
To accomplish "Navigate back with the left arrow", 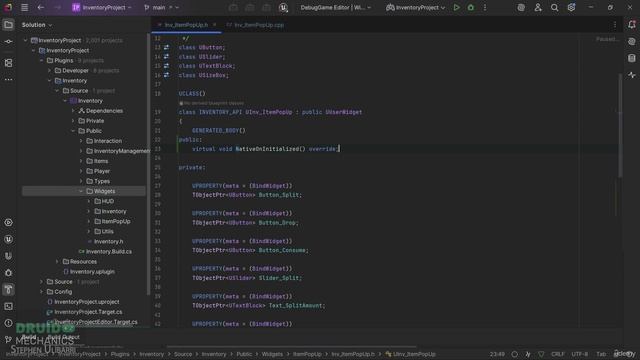I will pos(41,7).
